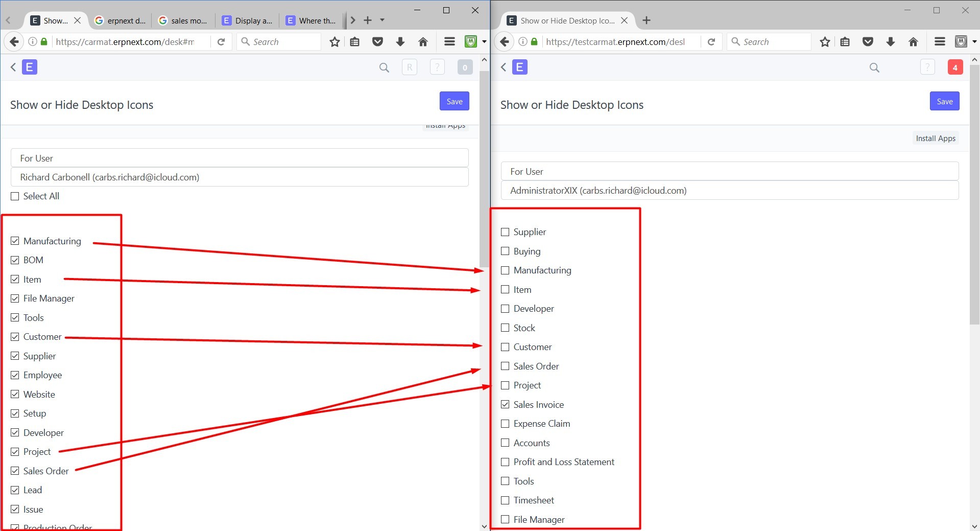Click ERPNext E logo in right window

520,67
